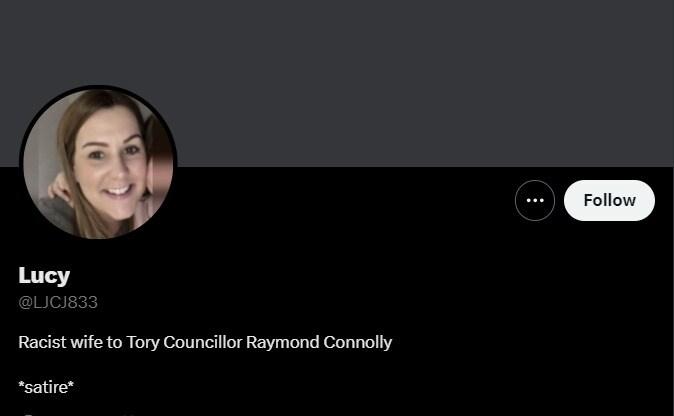The width and height of the screenshot is (674, 416).
Task: Click the name Connolly in the bio
Action: tap(358, 343)
